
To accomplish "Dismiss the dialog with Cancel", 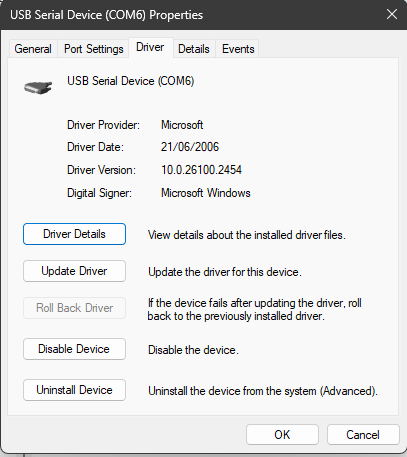I will 363,435.
